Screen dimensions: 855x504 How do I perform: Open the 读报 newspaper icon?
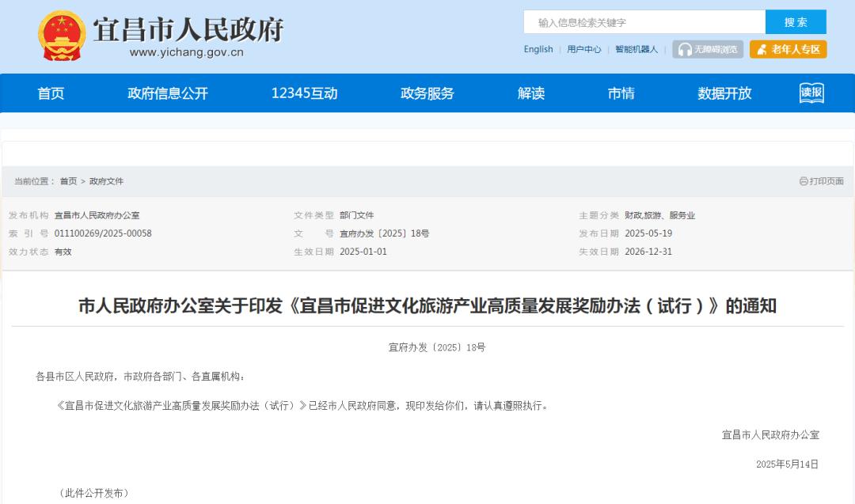(811, 93)
